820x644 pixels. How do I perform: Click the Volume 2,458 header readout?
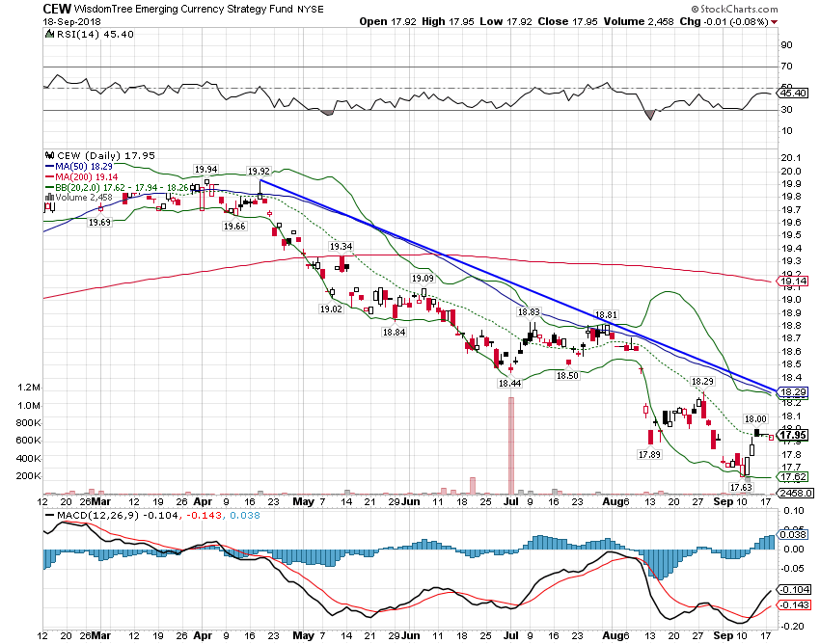(x=639, y=21)
